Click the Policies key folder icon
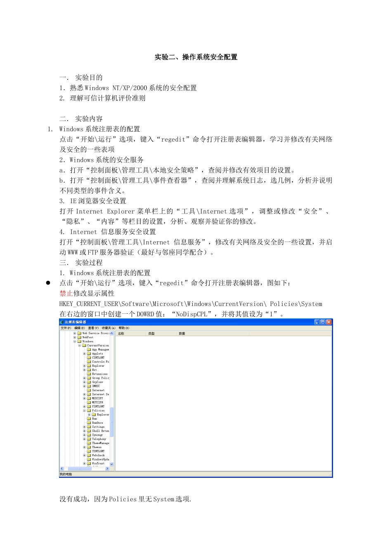The image size is (392, 555). pos(89,410)
